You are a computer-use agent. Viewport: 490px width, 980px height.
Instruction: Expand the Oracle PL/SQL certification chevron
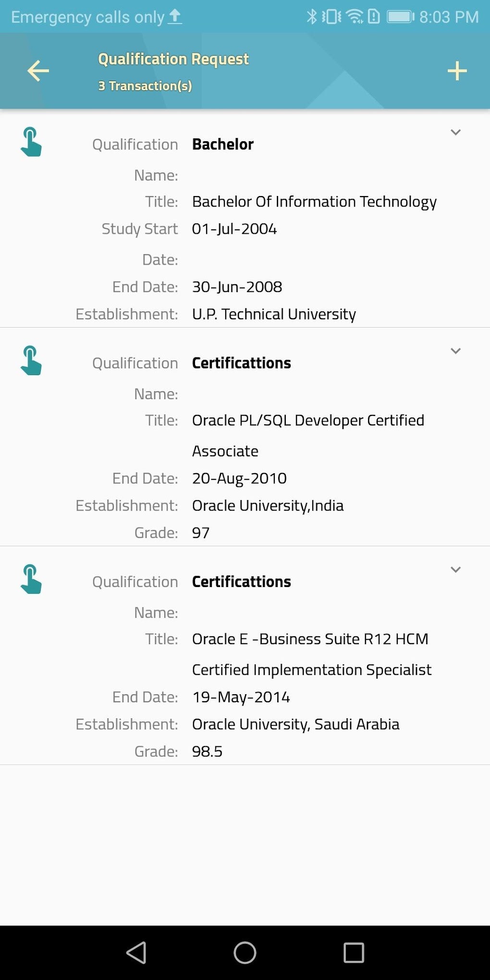click(455, 351)
